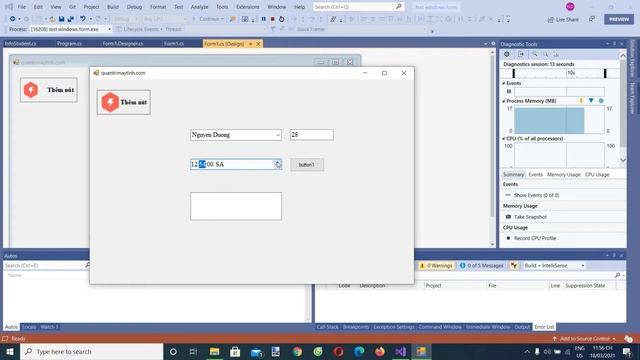Toggle the 0 of 5 Messages filter

coord(481,265)
